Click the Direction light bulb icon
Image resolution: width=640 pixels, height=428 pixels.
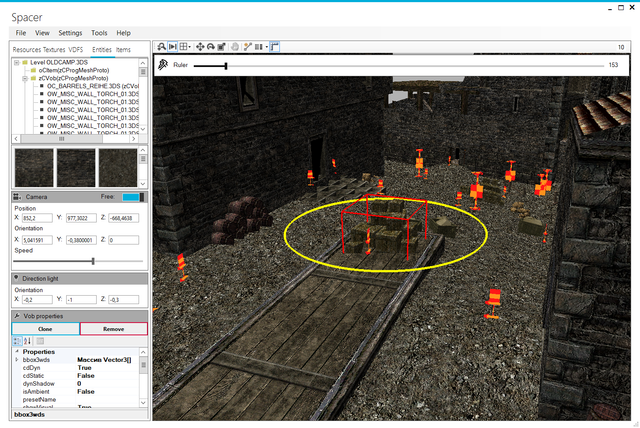coord(16,278)
